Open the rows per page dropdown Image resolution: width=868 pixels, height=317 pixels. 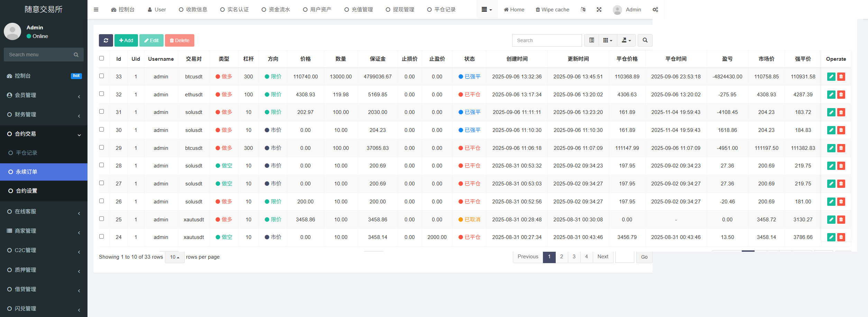coord(175,257)
